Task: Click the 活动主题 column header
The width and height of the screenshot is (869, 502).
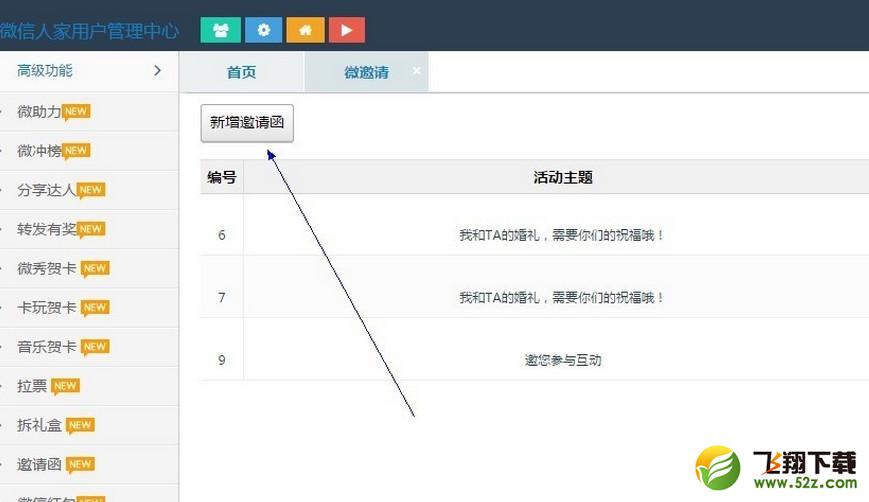Action: (x=563, y=177)
